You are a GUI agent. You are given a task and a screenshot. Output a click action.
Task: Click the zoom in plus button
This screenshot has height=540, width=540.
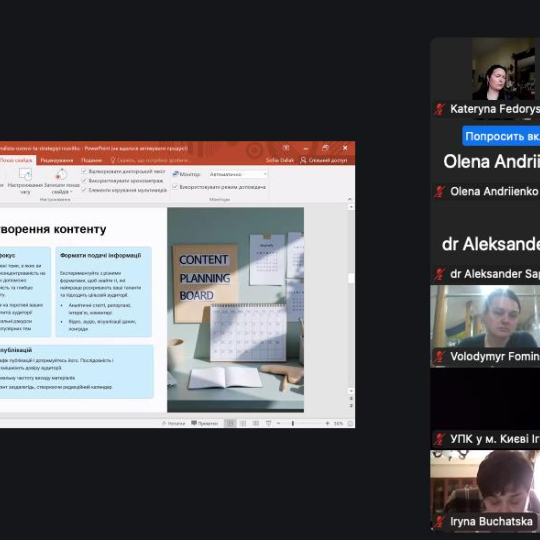pos(327,423)
